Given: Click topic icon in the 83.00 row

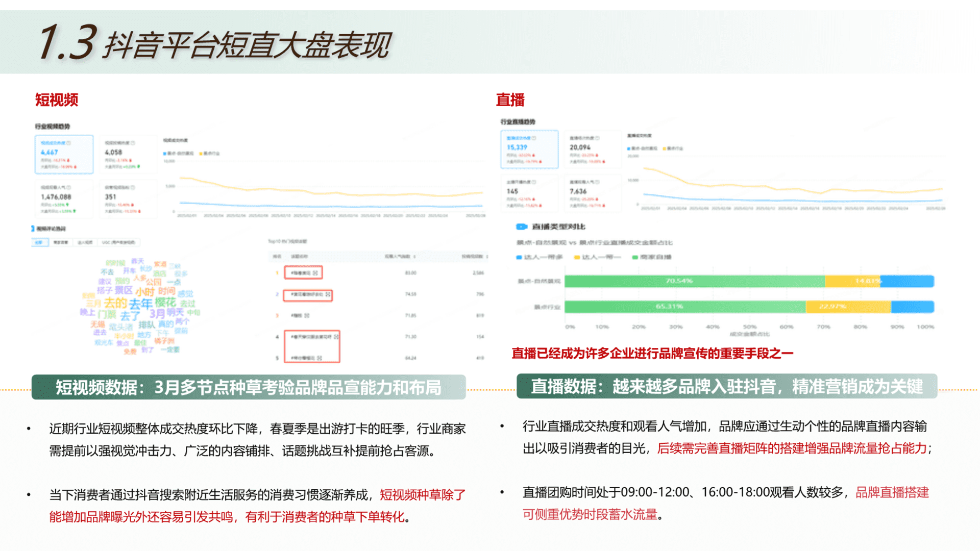Looking at the screenshot, I should click(x=315, y=273).
